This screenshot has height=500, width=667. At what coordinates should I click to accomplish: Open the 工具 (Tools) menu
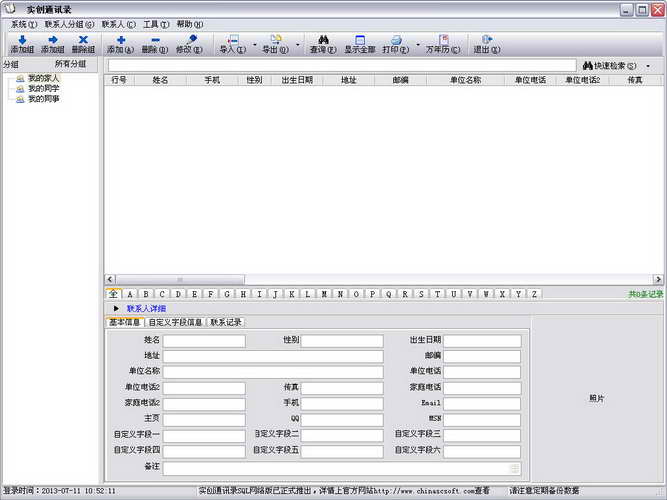point(156,24)
